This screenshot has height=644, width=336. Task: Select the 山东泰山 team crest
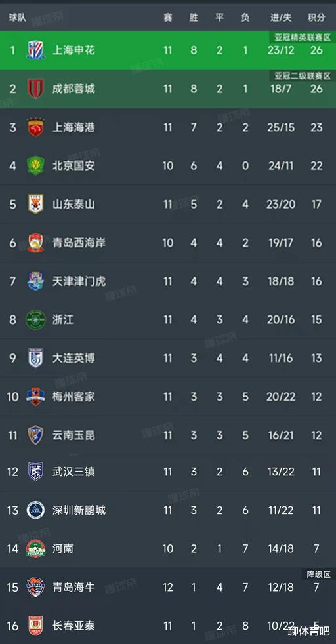35,204
